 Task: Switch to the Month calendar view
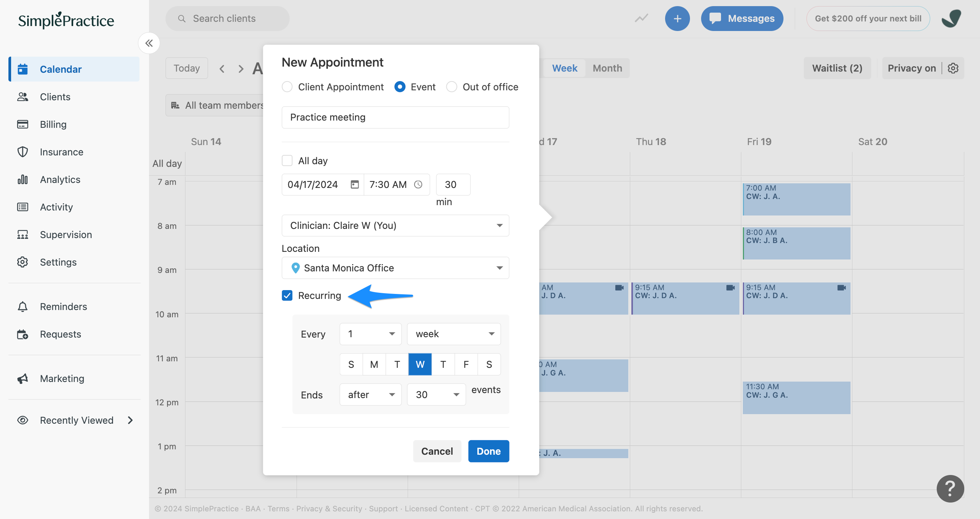point(607,68)
